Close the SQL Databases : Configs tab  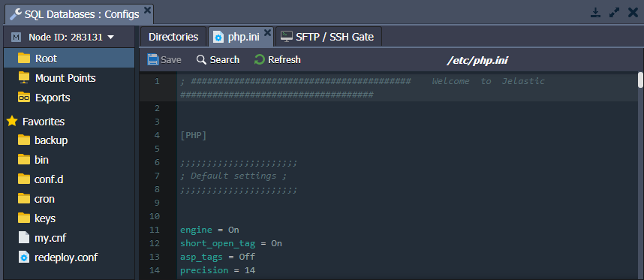pyautogui.click(x=147, y=11)
